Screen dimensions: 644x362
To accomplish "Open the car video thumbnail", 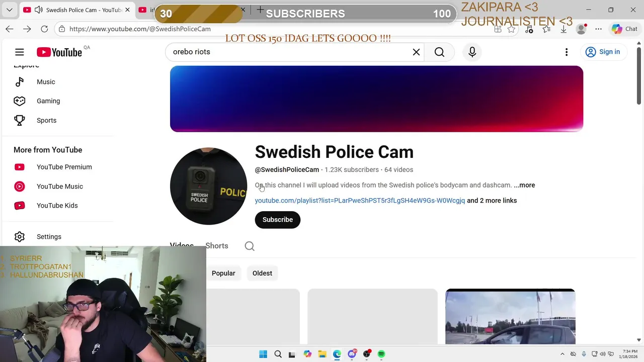I will (510, 317).
